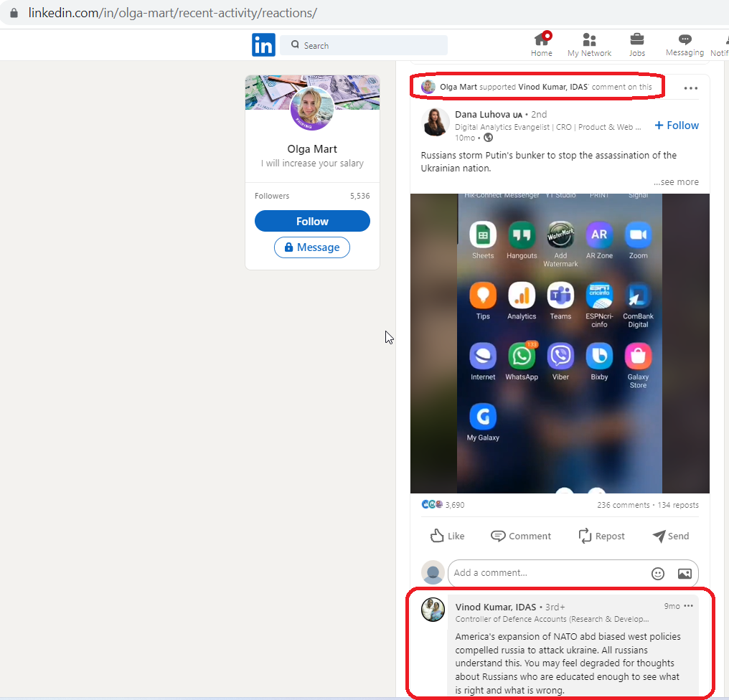Open the Jobs briefcase icon
This screenshot has height=700, width=729.
[x=637, y=44]
